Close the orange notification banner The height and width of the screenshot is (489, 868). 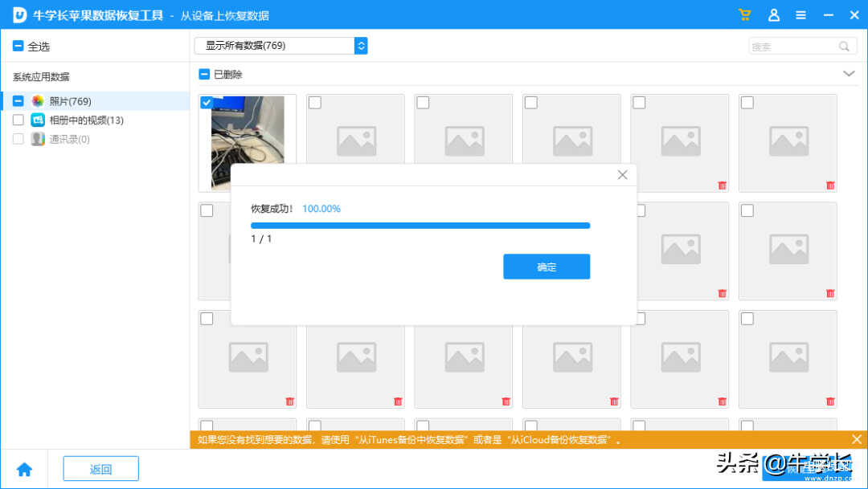(x=856, y=439)
